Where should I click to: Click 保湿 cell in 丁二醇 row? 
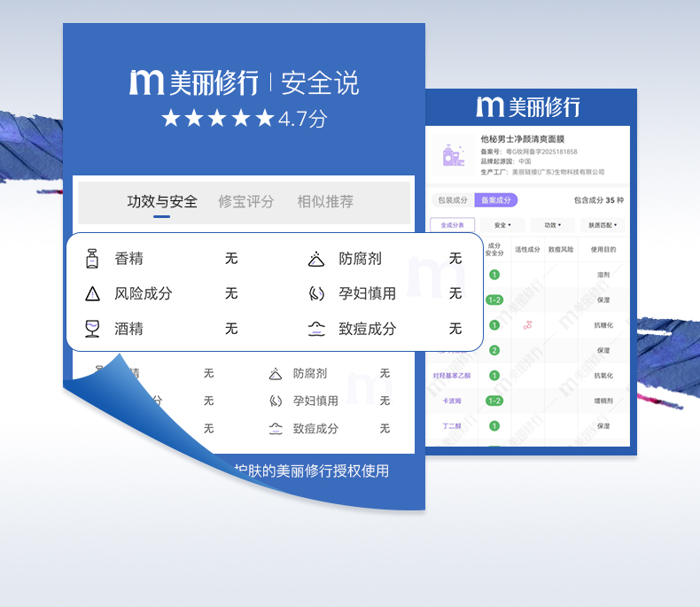[603, 426]
